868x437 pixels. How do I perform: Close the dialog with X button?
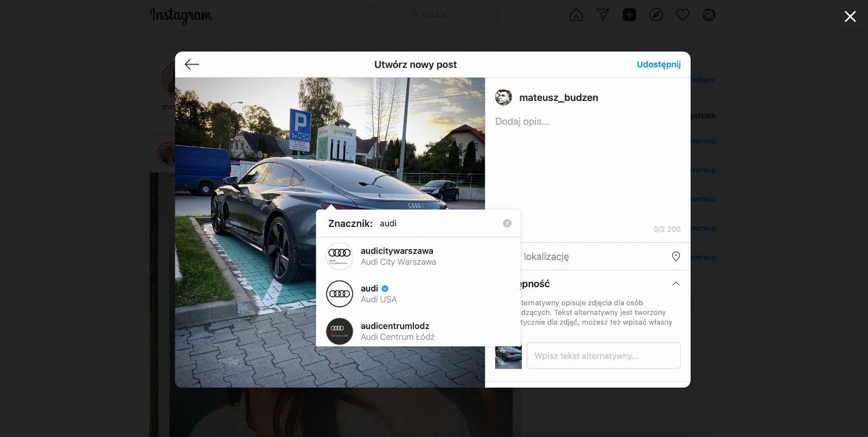click(850, 17)
